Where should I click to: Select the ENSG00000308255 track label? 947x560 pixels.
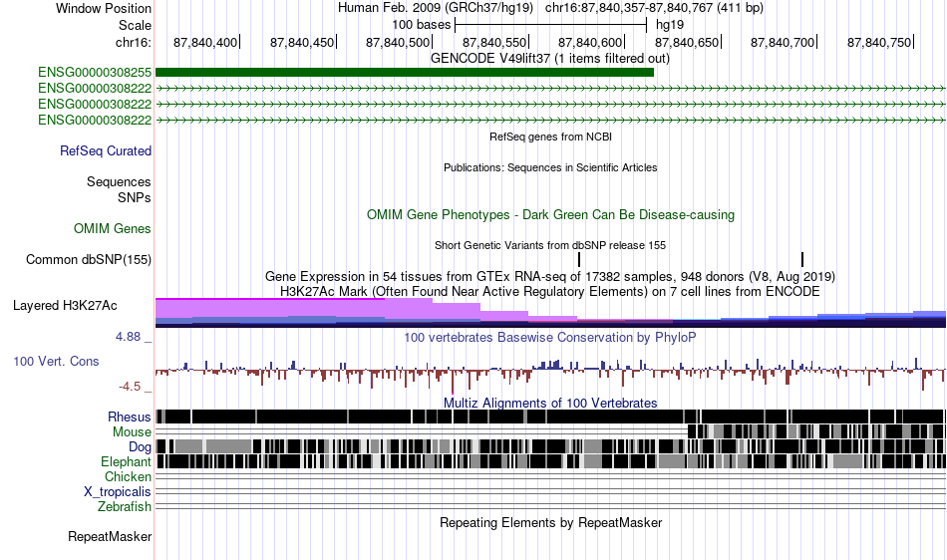pos(95,73)
